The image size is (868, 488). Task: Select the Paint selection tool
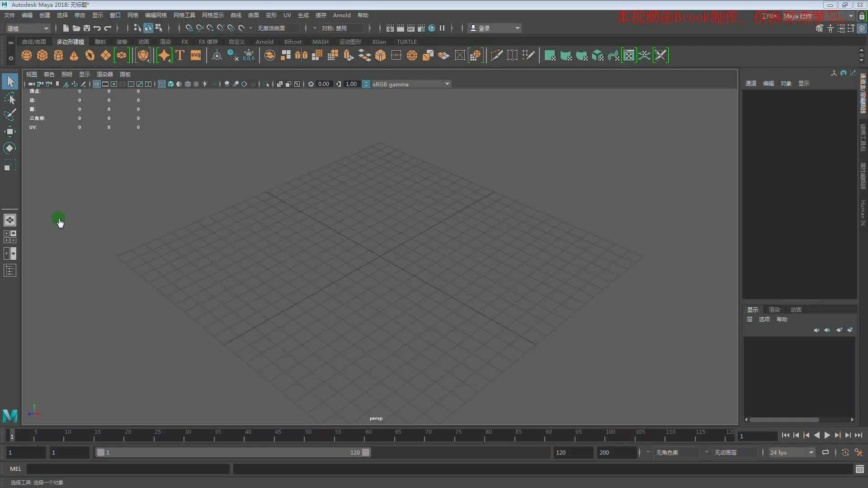[x=10, y=115]
